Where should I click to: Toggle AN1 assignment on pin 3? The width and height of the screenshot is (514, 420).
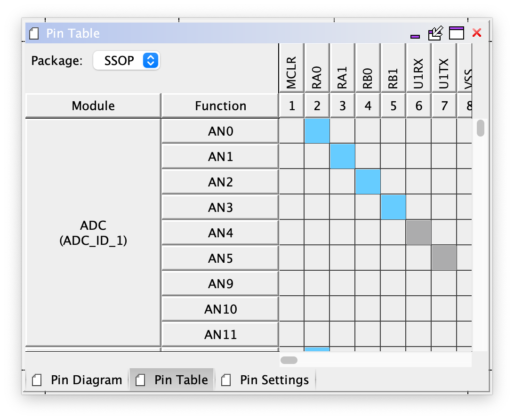[342, 157]
